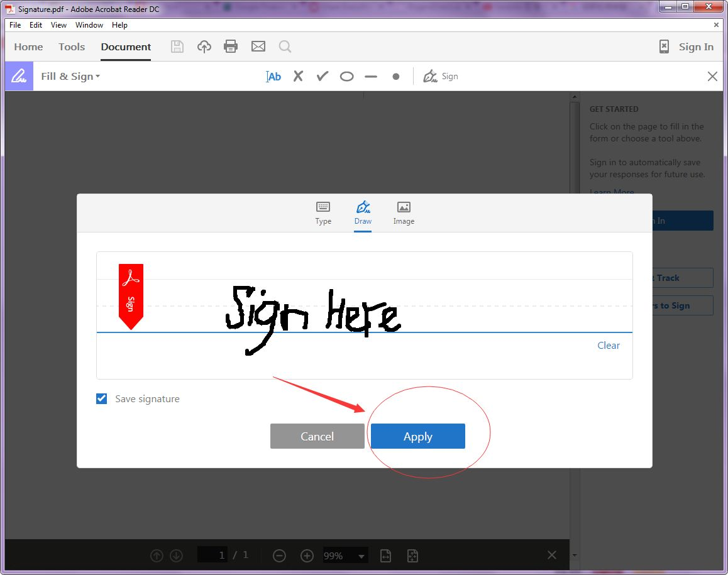
Task: Zoom in with the plus icon
Action: (307, 556)
